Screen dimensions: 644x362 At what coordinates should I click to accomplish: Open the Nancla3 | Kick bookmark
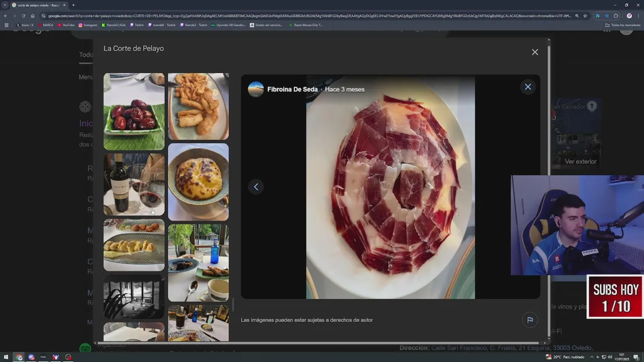click(114, 25)
